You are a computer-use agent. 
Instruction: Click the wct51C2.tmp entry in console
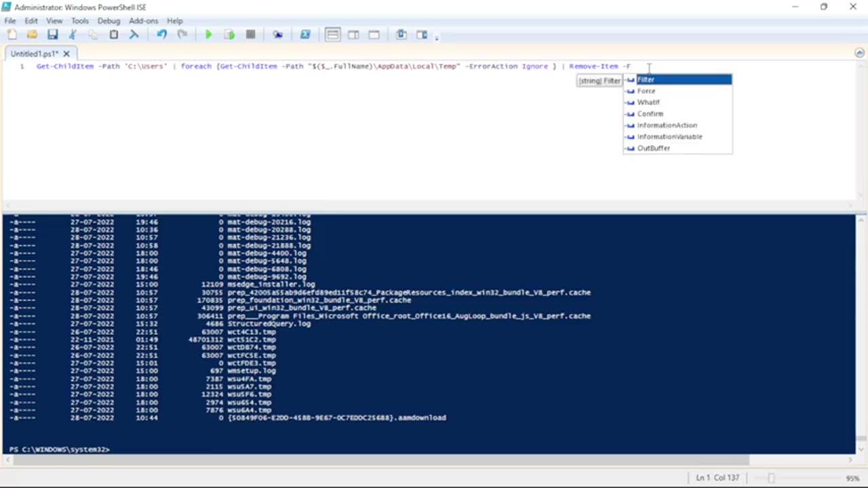point(252,340)
